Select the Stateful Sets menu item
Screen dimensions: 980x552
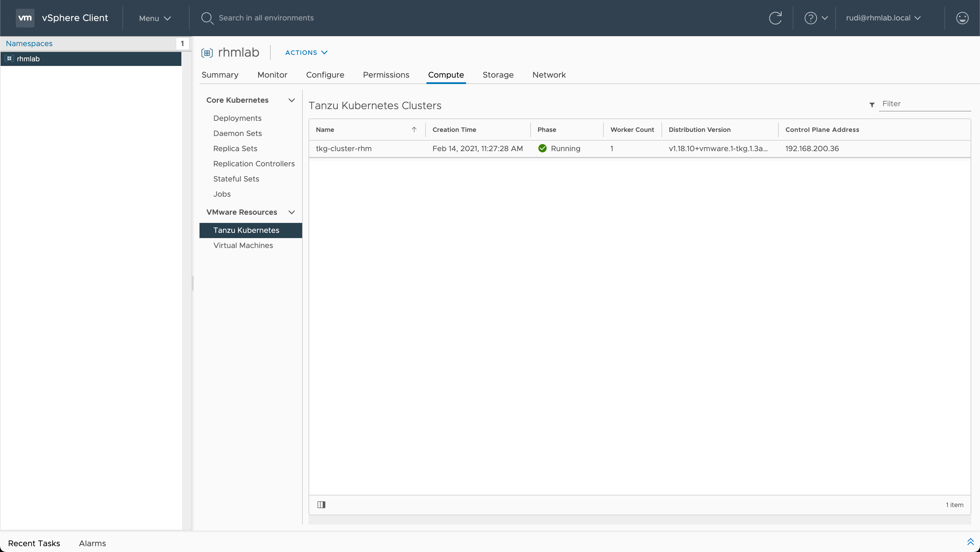pos(236,178)
